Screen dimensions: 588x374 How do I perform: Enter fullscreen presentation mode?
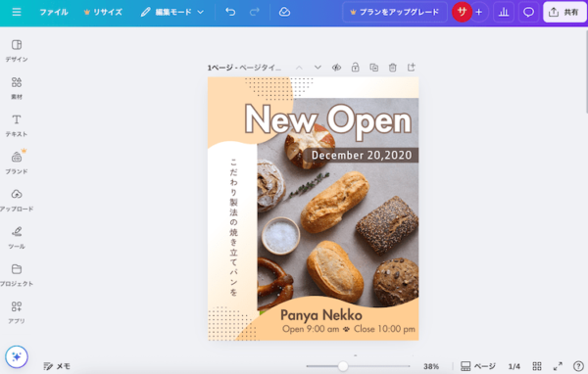[558, 366]
